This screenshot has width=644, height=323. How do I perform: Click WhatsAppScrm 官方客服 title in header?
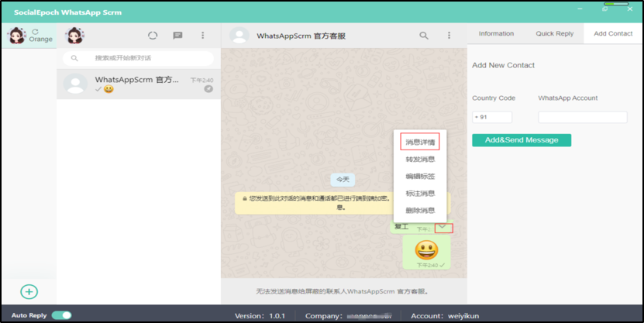pyautogui.click(x=301, y=36)
